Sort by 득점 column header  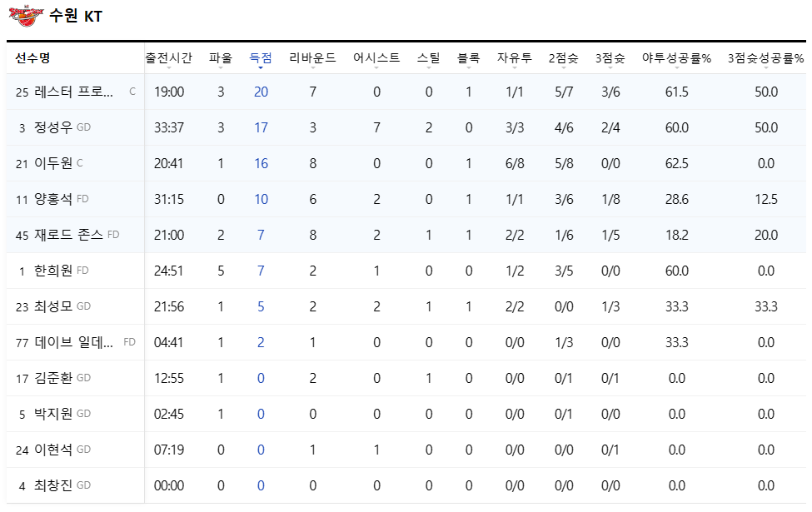click(261, 58)
